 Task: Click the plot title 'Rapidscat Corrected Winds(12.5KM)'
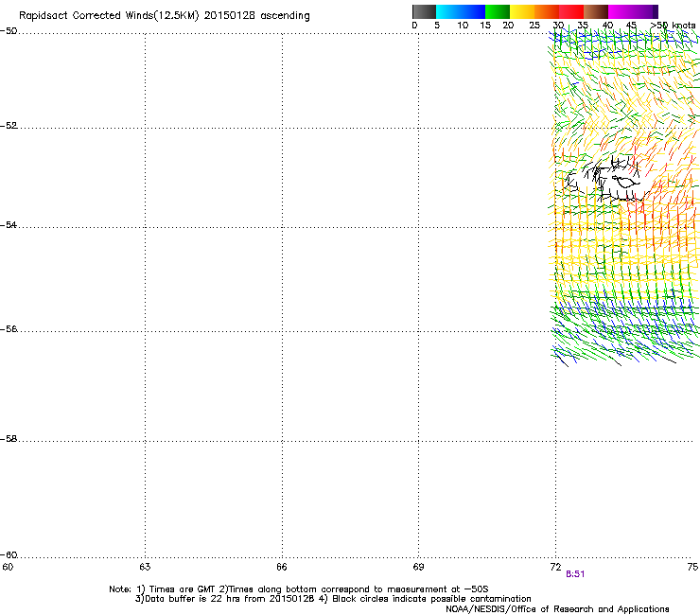click(109, 16)
